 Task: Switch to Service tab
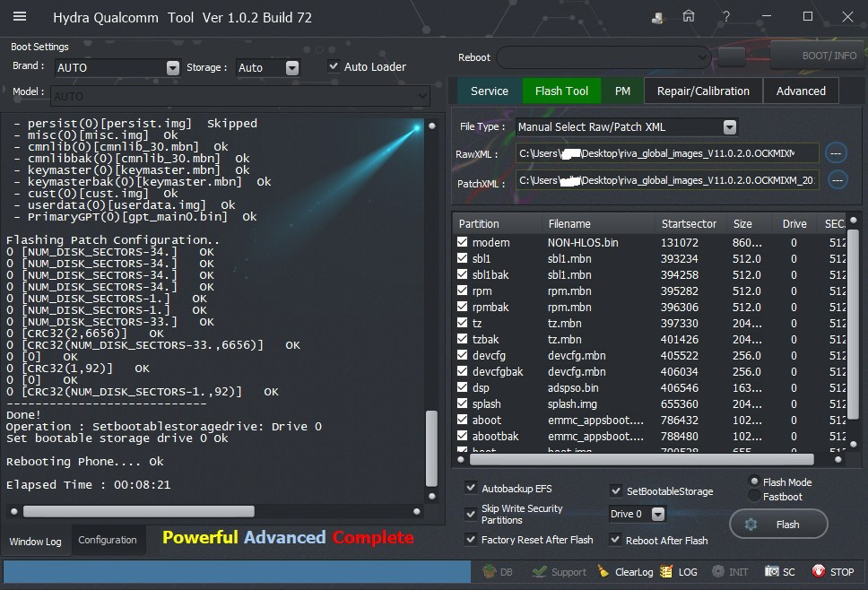(x=490, y=91)
